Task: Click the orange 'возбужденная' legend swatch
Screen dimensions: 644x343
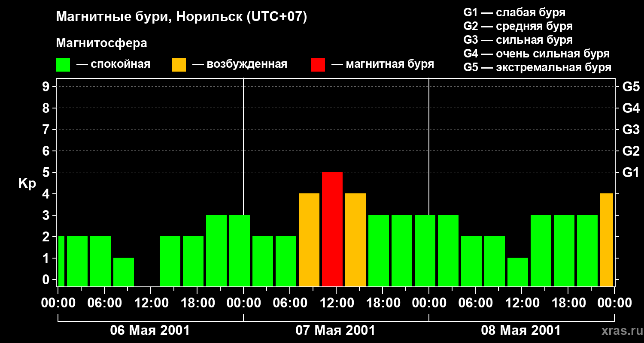Action: click(x=179, y=65)
